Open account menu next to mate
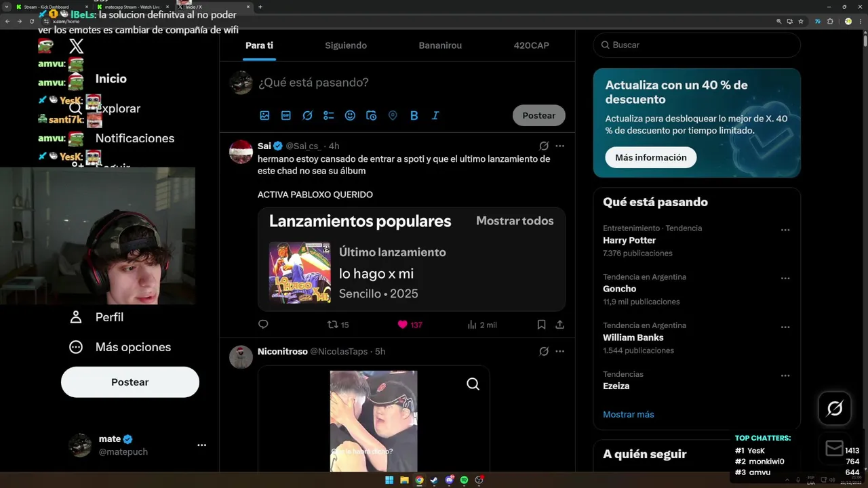Screen dimensions: 868x488 (201, 445)
